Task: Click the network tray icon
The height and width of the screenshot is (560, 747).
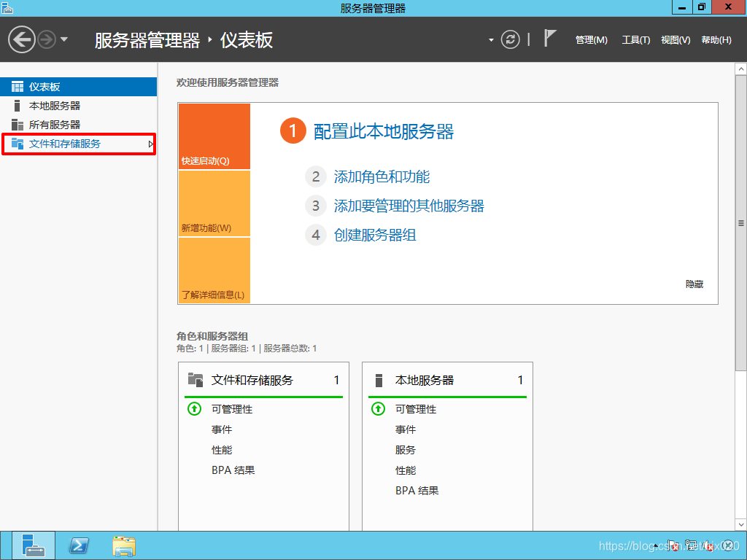Action: 691,545
